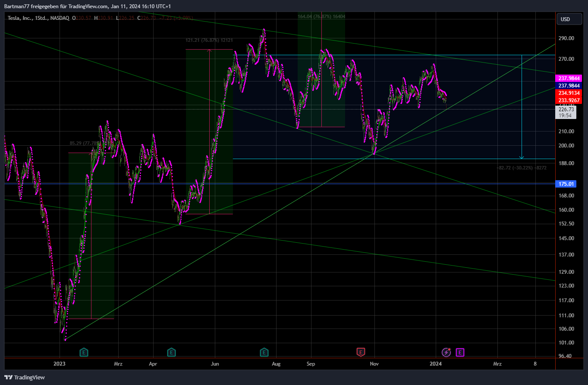Click the 121.21 (76.87%) measurement label

pos(209,40)
